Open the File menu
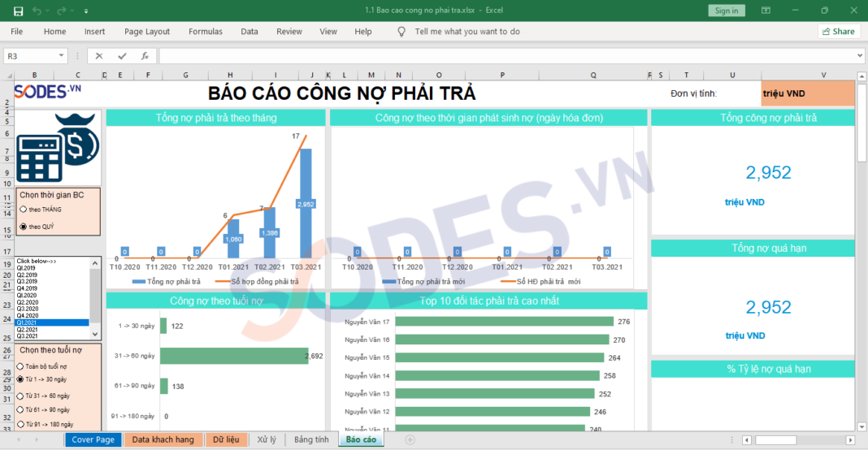868x450 pixels. 16,32
